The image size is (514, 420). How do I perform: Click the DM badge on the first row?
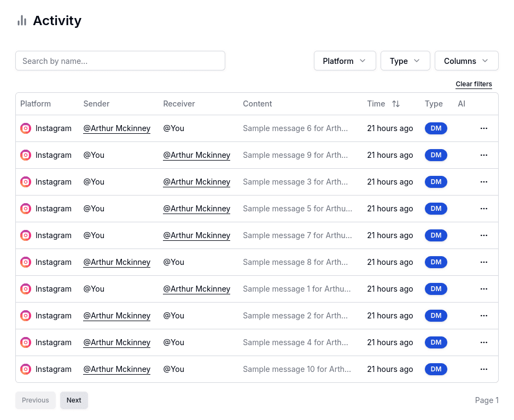(x=436, y=128)
